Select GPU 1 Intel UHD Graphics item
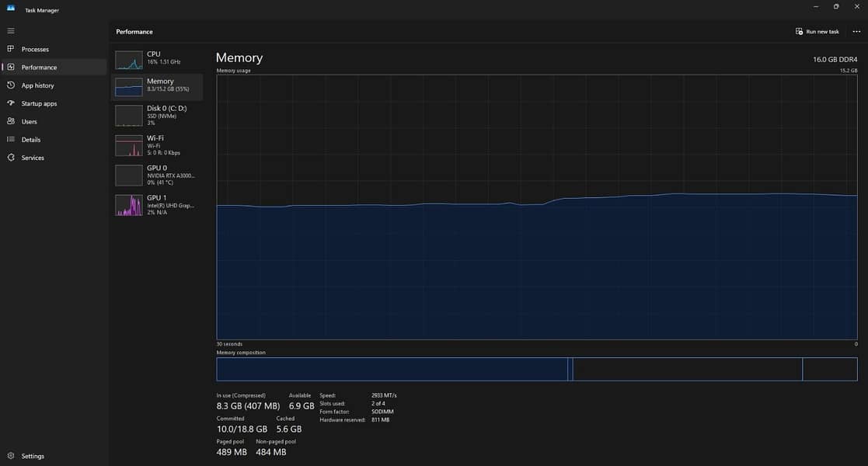This screenshot has width=868, height=466. (157, 205)
